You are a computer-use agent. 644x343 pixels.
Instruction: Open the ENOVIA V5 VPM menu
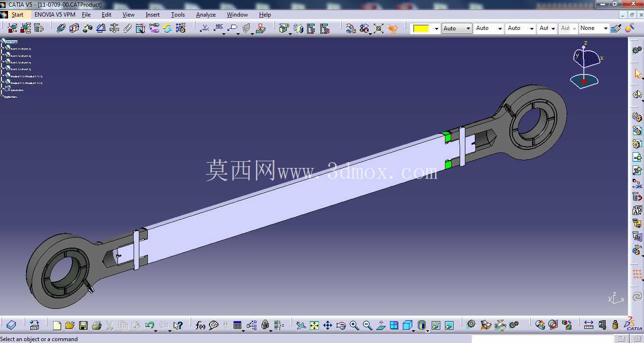[55, 15]
